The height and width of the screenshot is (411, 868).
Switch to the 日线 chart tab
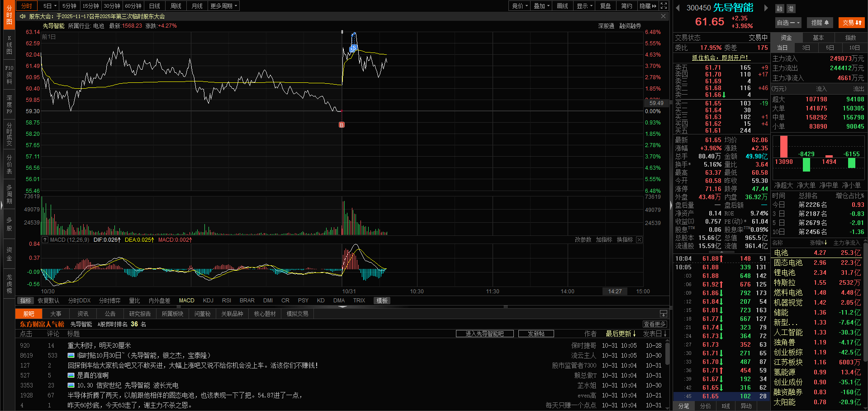tap(155, 6)
